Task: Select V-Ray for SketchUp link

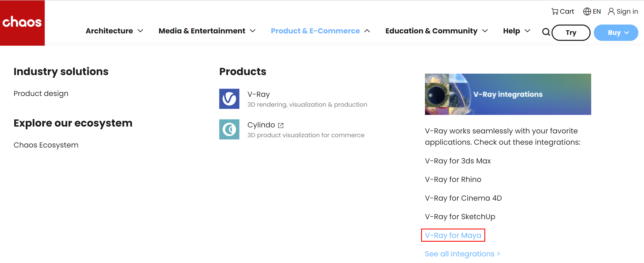Action: (460, 217)
